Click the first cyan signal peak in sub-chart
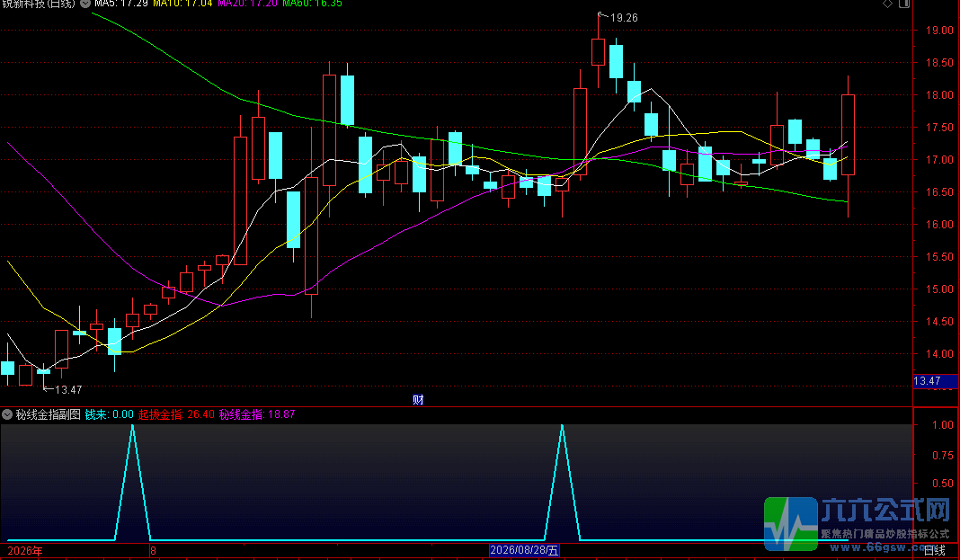Screen dimensions: 960x560 click(x=133, y=426)
